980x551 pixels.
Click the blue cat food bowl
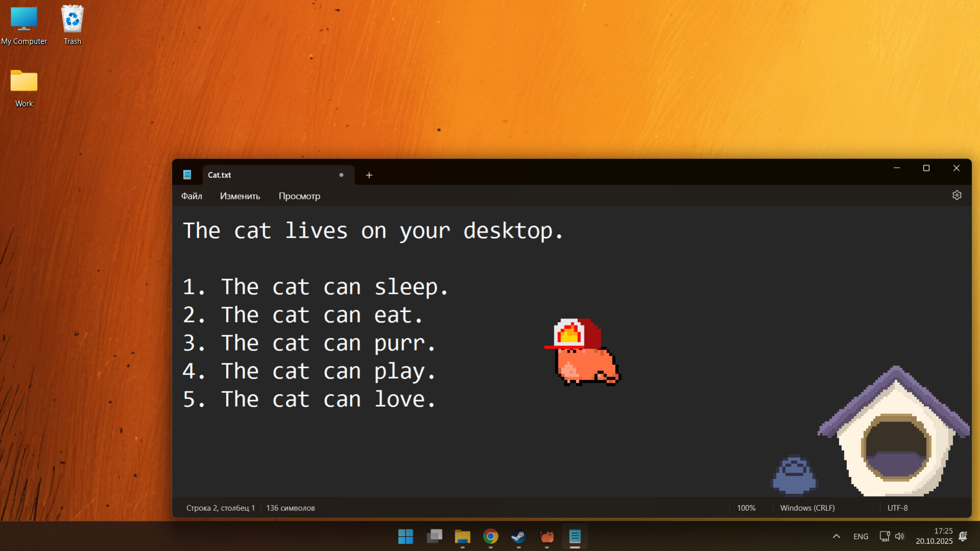794,476
